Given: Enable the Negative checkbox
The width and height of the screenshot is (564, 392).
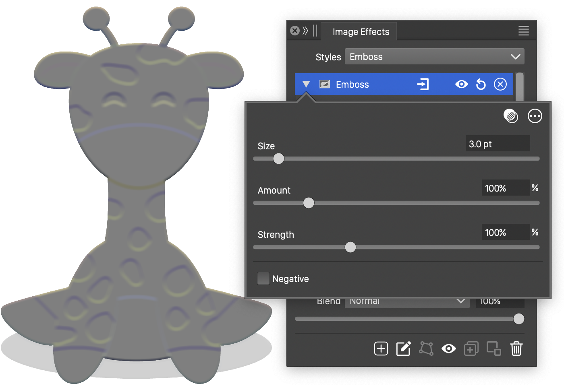Looking at the screenshot, I should point(263,279).
